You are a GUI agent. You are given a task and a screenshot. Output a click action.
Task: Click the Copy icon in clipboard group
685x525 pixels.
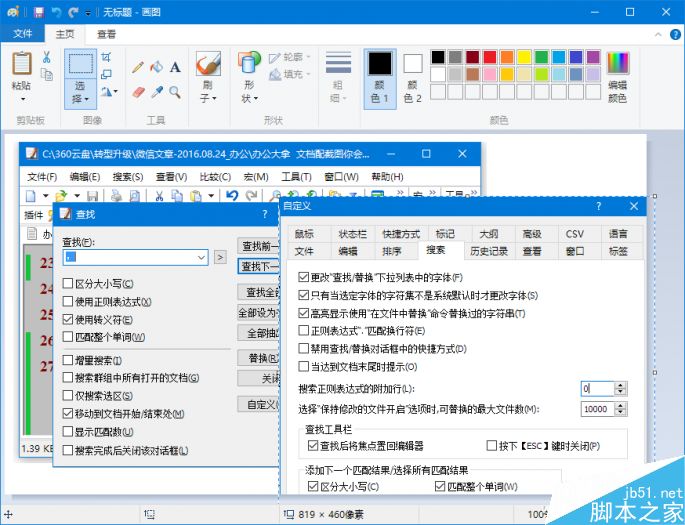click(47, 74)
